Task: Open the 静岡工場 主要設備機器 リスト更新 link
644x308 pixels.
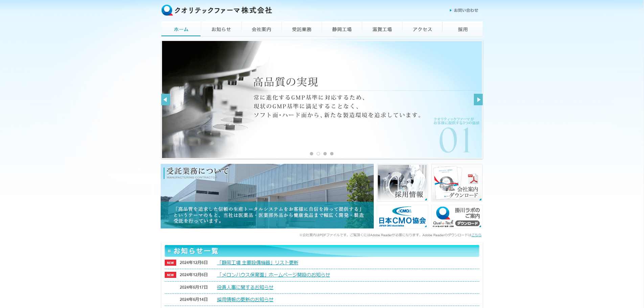Action: (x=257, y=263)
